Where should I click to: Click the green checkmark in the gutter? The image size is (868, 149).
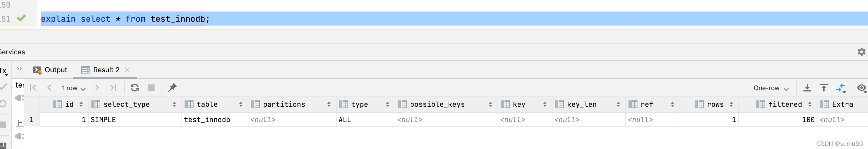click(x=22, y=18)
